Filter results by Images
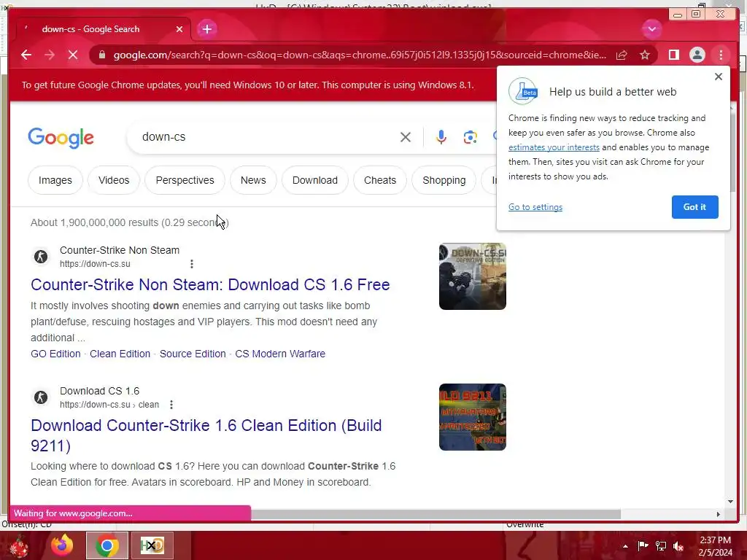 click(x=55, y=181)
